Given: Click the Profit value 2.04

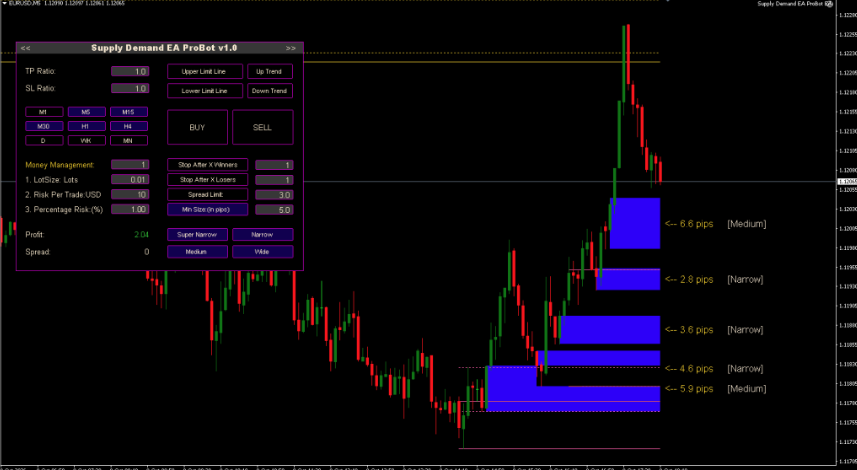Looking at the screenshot, I should [x=142, y=234].
